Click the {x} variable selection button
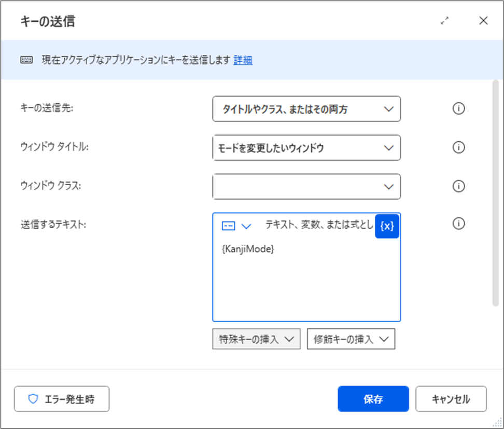Viewport: 504px width, 429px height. (x=387, y=226)
